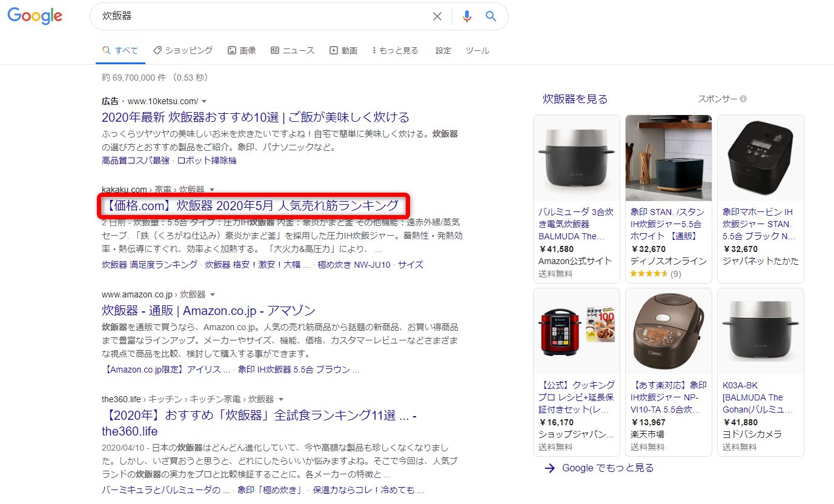This screenshot has height=504, width=834.
Task: Expand the もっと見る menu
Action: coord(395,50)
